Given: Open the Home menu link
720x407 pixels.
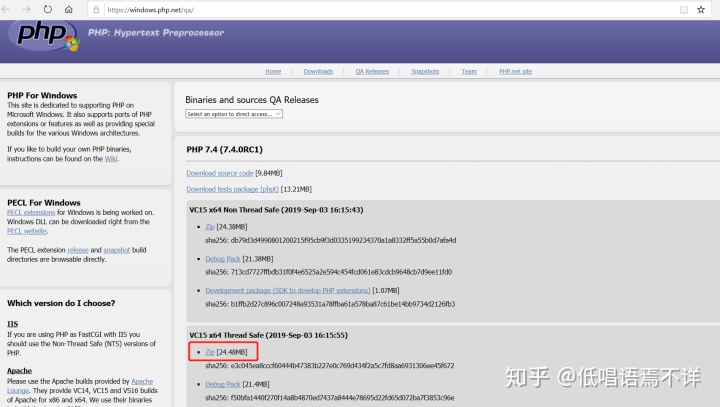Looking at the screenshot, I should pos(273,72).
